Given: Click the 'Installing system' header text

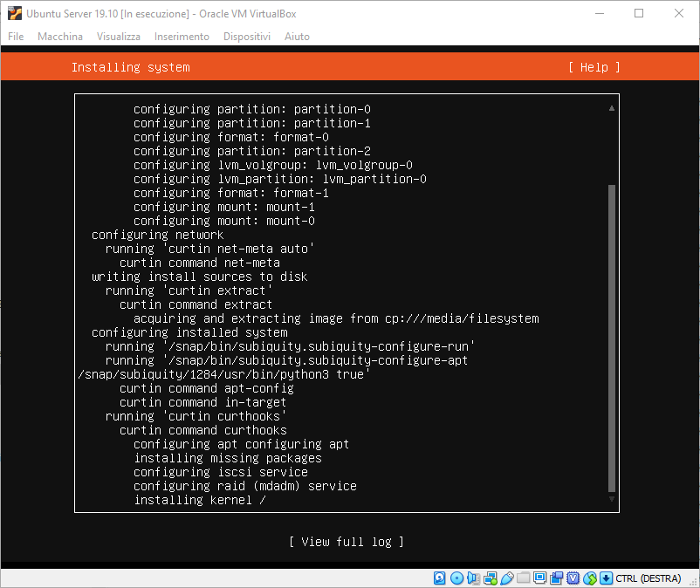Looking at the screenshot, I should point(131,67).
